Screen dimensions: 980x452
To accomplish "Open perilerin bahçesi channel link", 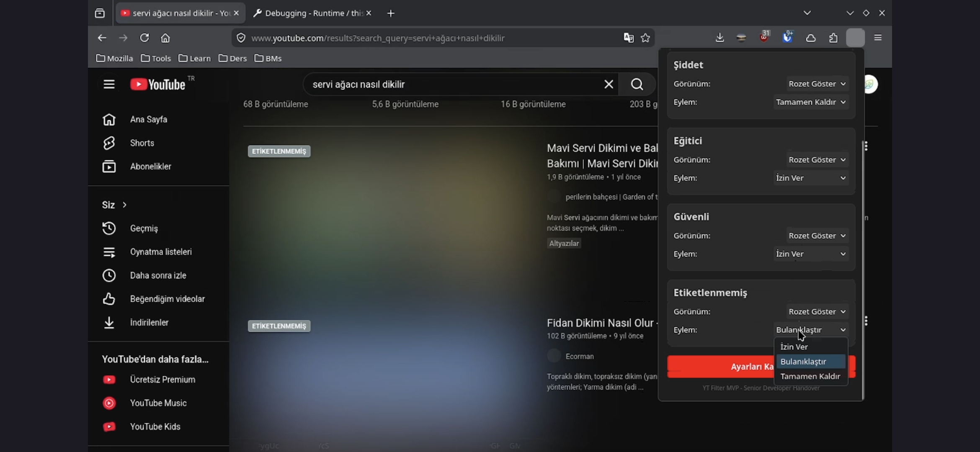I will pos(611,197).
